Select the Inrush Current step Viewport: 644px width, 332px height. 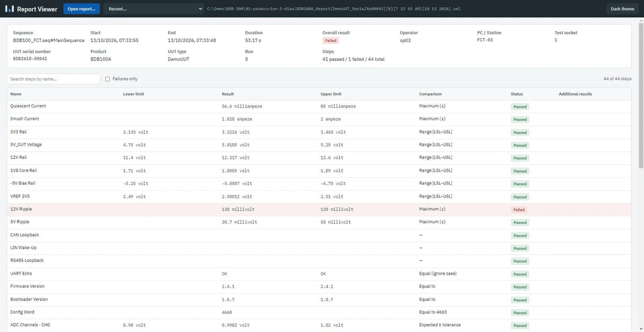point(319,119)
